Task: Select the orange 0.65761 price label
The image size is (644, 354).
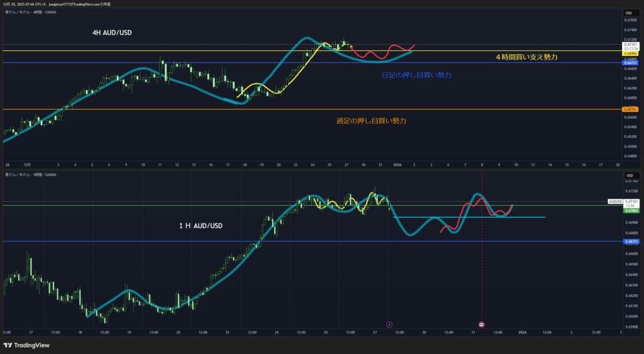Action: (630, 109)
